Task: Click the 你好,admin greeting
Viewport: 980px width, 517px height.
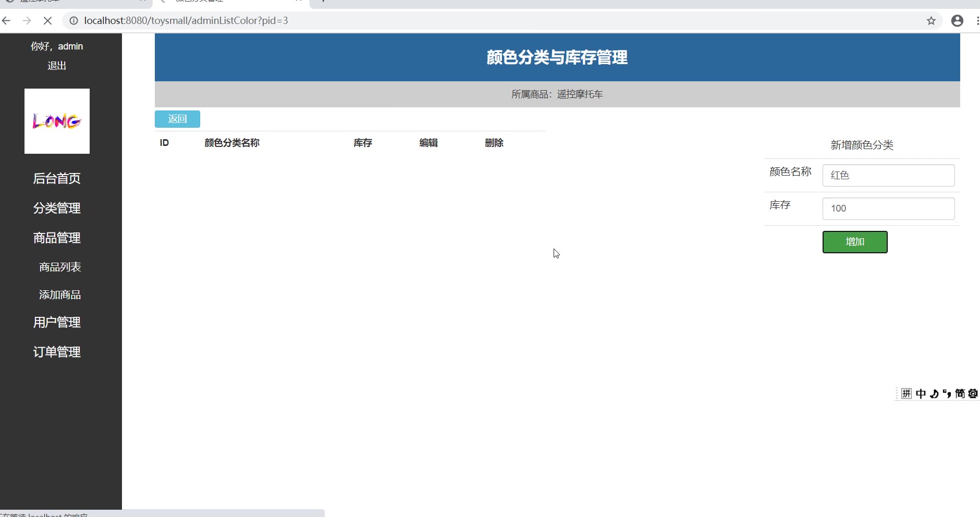Action: (x=57, y=46)
